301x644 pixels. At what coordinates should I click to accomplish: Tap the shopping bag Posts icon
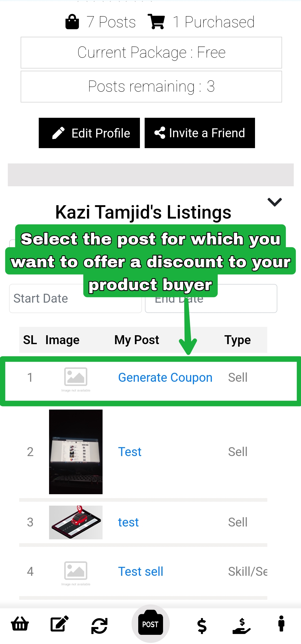coord(72,22)
